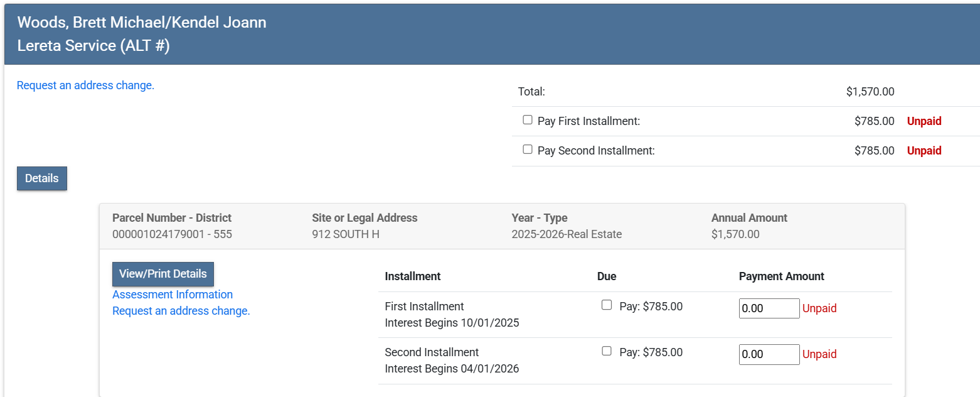Tick the top Pay First Installment checkbox

[528, 120]
